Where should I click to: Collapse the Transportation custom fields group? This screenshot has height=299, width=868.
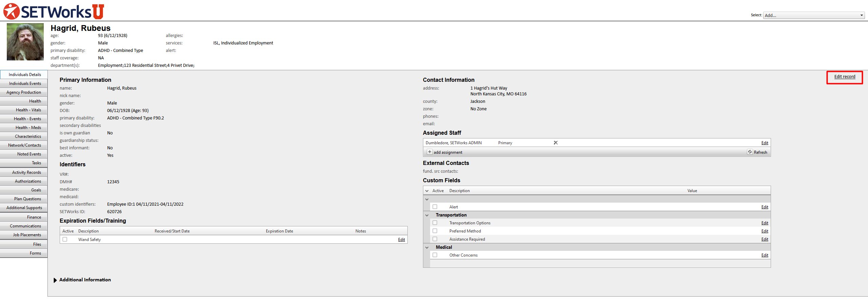[427, 215]
